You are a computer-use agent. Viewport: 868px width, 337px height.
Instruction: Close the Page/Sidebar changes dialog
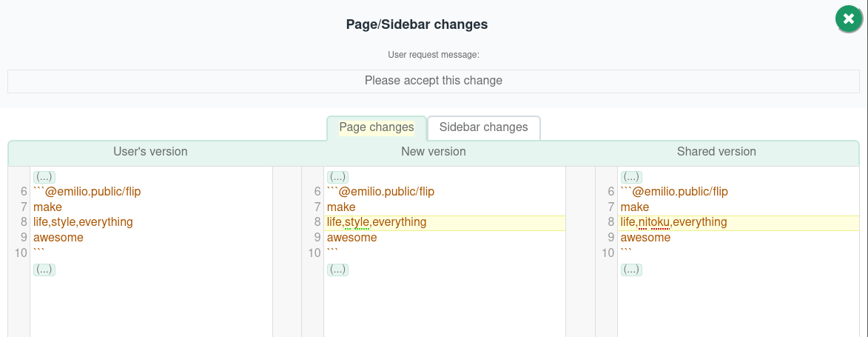[849, 19]
